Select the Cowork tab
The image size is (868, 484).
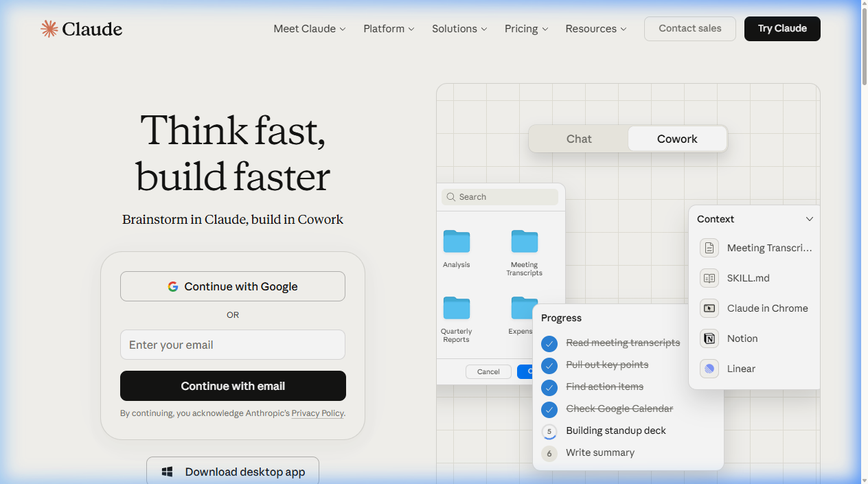coord(677,139)
